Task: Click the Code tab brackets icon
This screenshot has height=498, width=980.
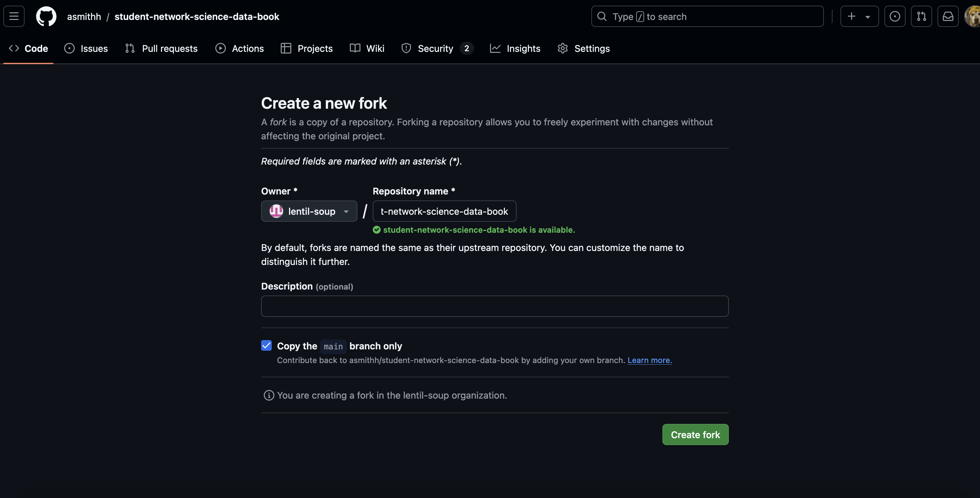Action: [14, 48]
